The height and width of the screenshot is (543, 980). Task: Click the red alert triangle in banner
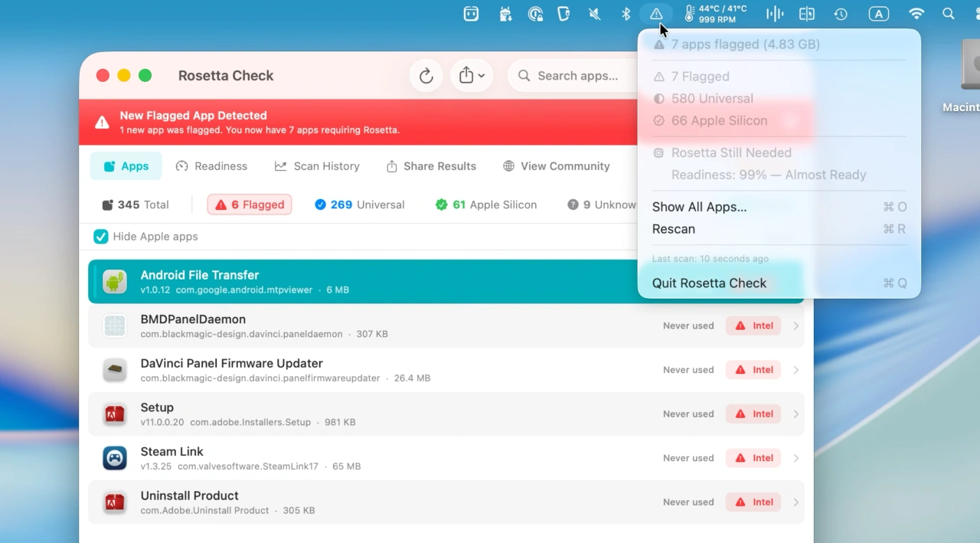(102, 123)
